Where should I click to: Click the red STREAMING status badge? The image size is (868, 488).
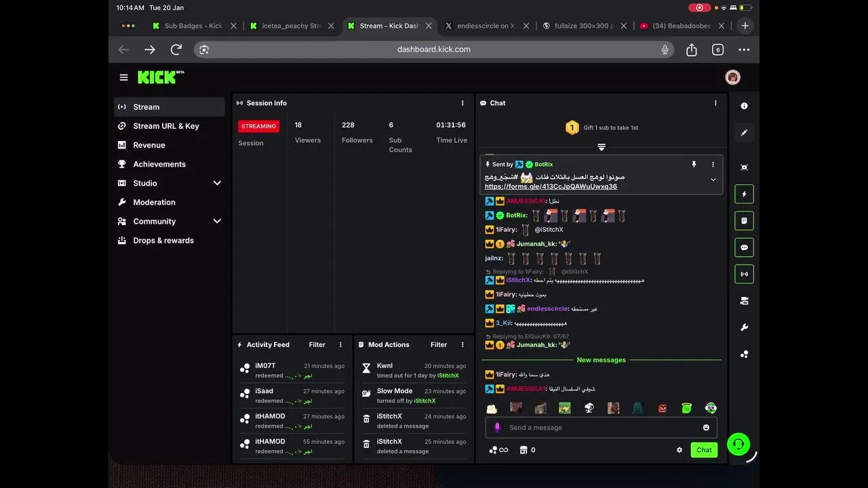pos(258,126)
